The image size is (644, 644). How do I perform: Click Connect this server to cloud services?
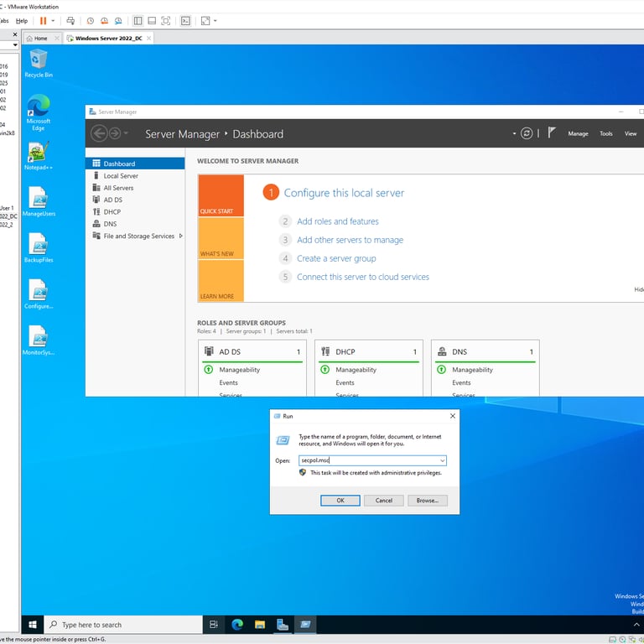(x=362, y=277)
